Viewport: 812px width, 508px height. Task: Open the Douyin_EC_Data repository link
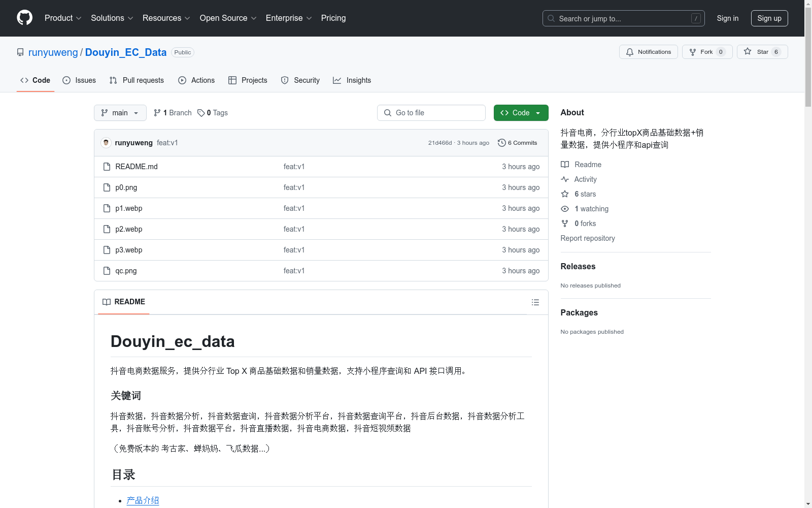click(126, 52)
